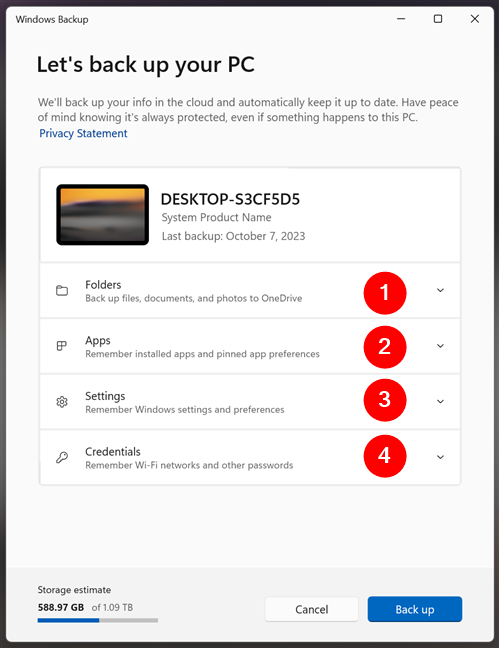Click the 588.97 GB storage value
The image size is (499, 648).
pos(61,608)
